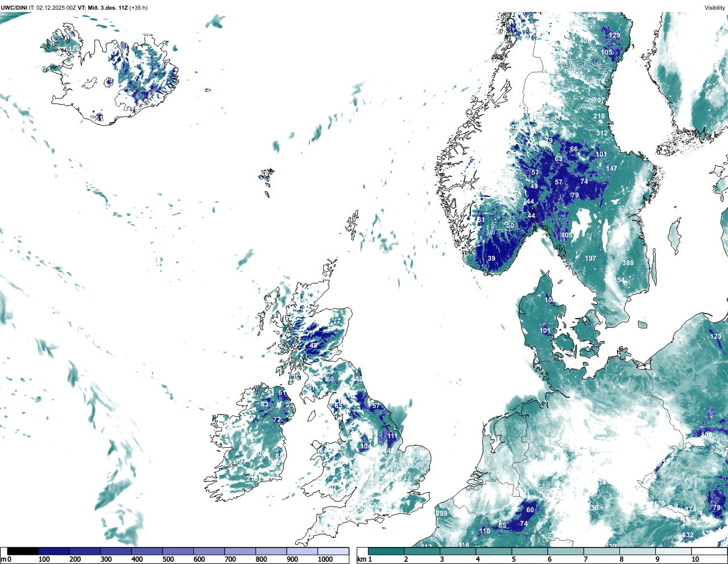Click the '312' visibility value
This screenshot has height=564, width=728.
point(602,133)
